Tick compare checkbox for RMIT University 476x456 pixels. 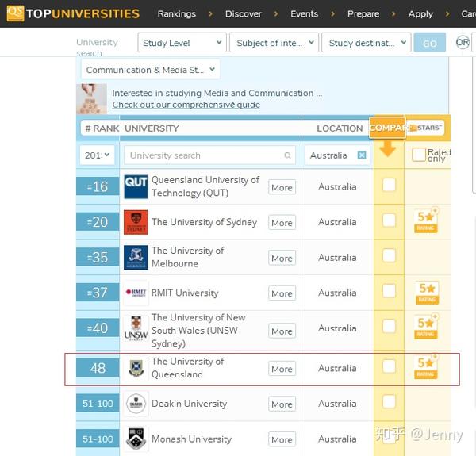pos(389,291)
